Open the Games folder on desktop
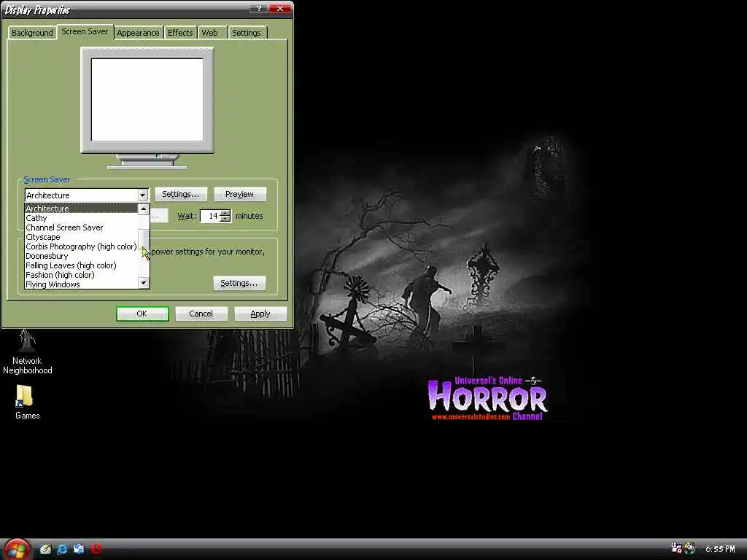The width and height of the screenshot is (747, 560). pyautogui.click(x=27, y=402)
